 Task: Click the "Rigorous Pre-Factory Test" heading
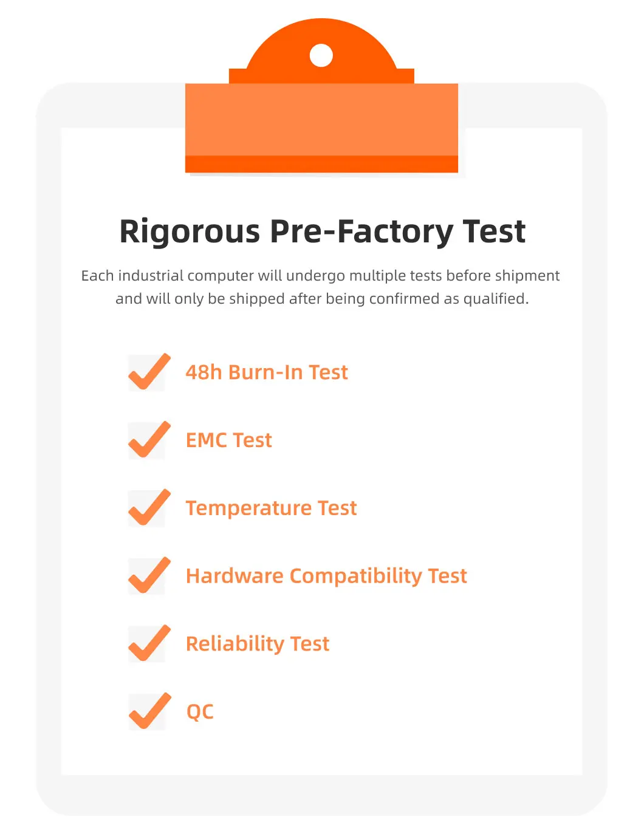[x=322, y=231]
